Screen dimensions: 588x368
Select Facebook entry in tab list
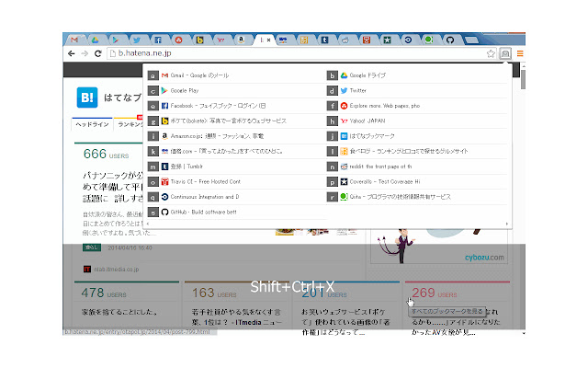tap(237, 106)
